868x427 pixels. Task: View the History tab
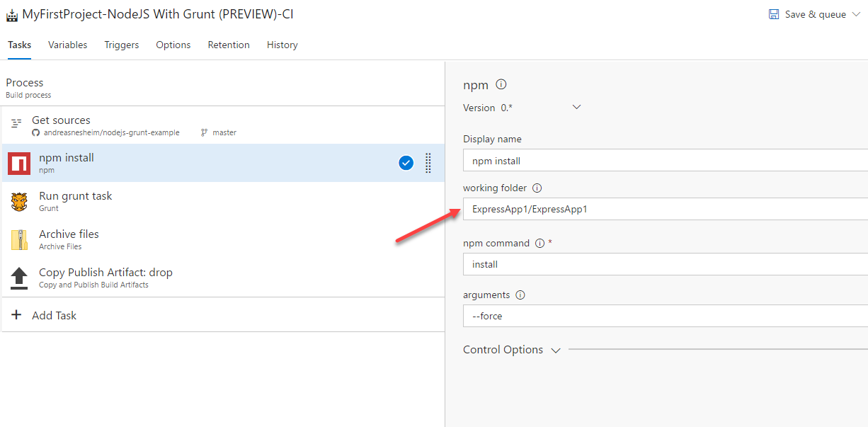[x=282, y=45]
